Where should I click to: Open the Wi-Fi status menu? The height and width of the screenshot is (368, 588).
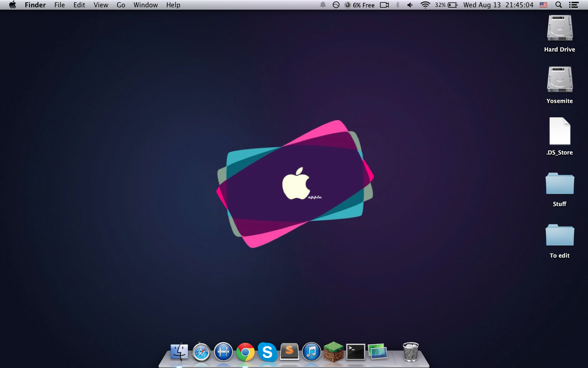coord(425,5)
